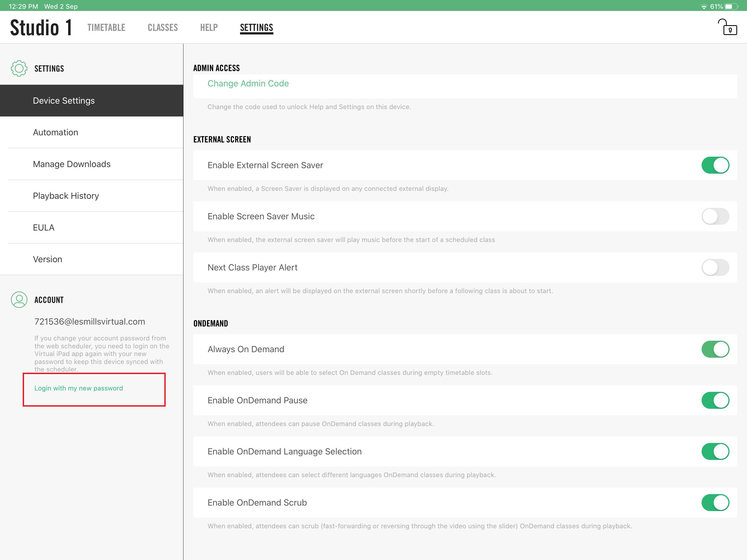Turn on Next Class Player Alert
This screenshot has height=560, width=747.
[715, 267]
